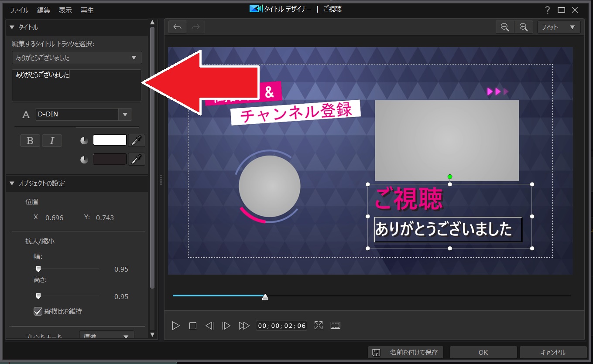Open the blend mode 標準 dropdown
This screenshot has width=593, height=364.
point(106,336)
